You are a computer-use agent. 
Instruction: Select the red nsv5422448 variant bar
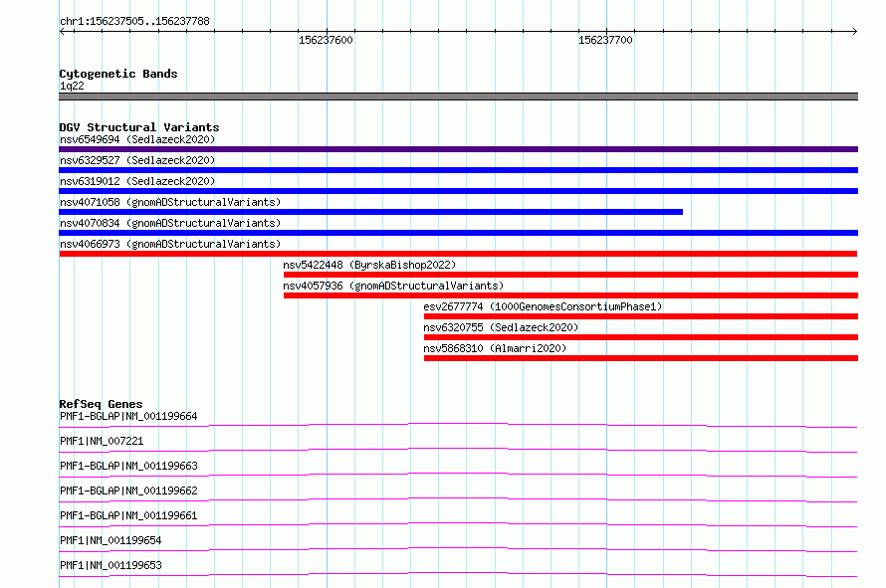(x=570, y=275)
